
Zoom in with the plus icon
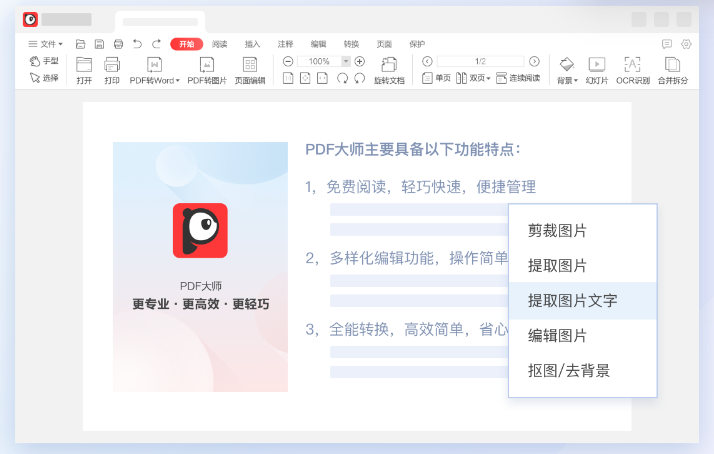(360, 61)
